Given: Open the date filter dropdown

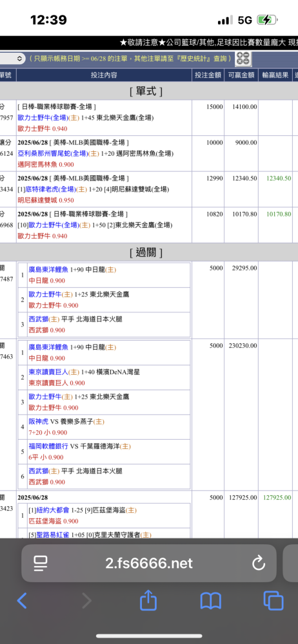Looking at the screenshot, I should pos(13,59).
